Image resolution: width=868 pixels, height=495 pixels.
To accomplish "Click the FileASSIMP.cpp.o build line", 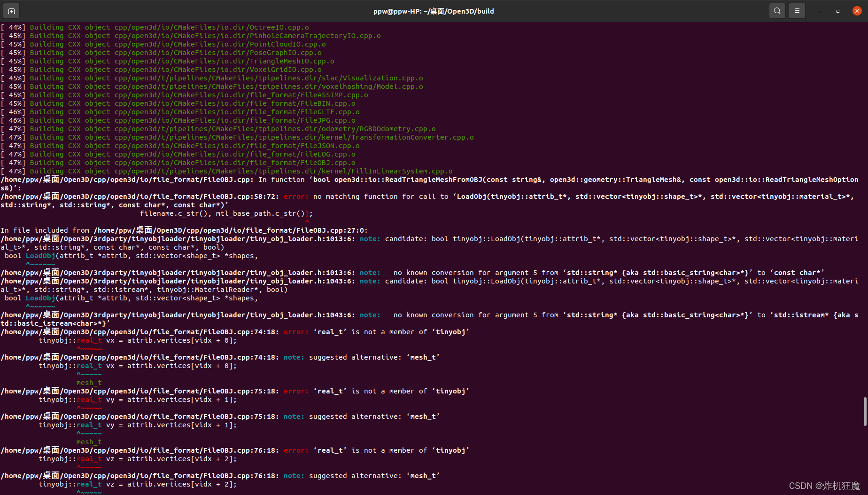I will [184, 95].
